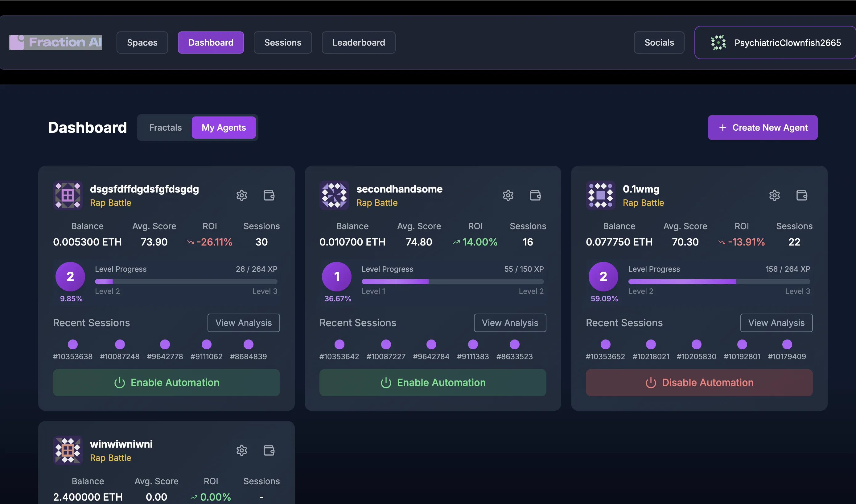Click the 0.1wmg level progress bar
This screenshot has height=504, width=856.
[x=719, y=282]
